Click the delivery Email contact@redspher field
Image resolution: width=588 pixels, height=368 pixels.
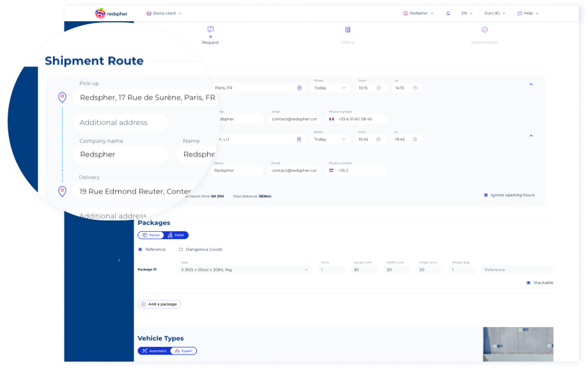295,171
